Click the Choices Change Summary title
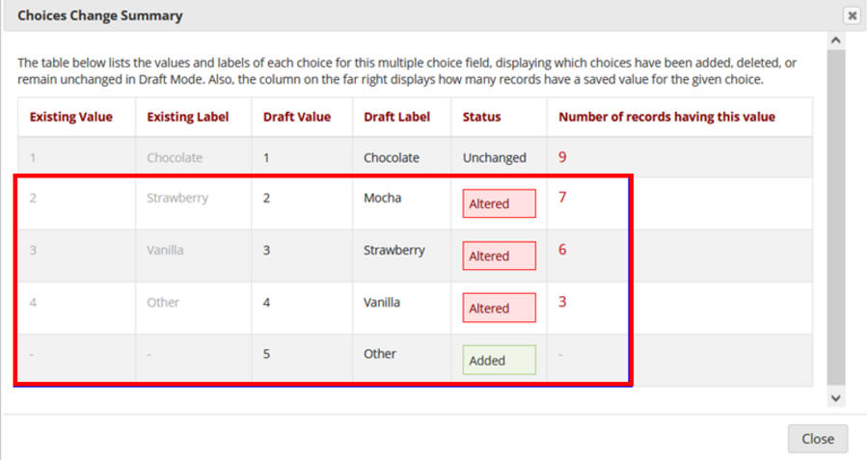 point(100,15)
